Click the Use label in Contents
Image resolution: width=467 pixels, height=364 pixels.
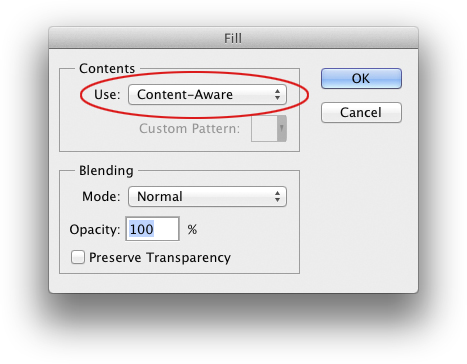pos(107,95)
